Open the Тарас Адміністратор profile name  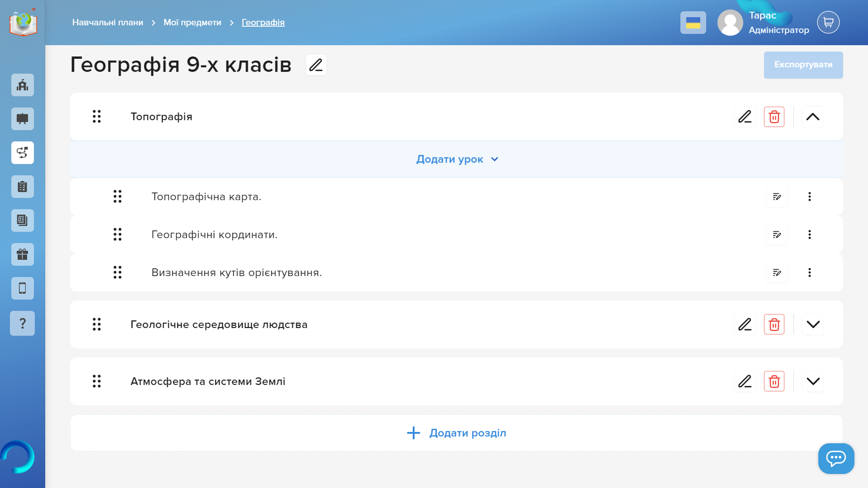click(x=778, y=23)
